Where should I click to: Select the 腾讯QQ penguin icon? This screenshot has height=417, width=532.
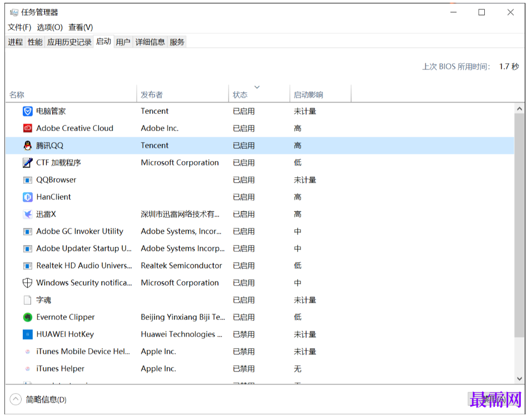[28, 145]
